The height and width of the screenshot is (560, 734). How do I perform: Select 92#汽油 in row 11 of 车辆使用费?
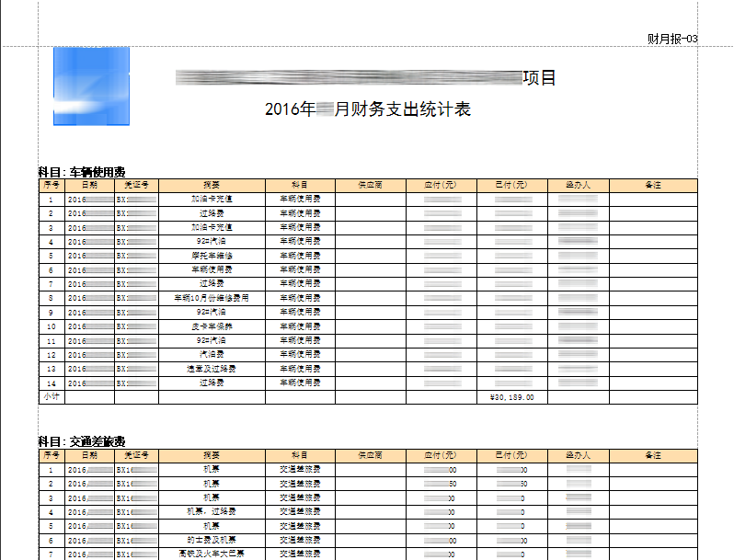212,340
